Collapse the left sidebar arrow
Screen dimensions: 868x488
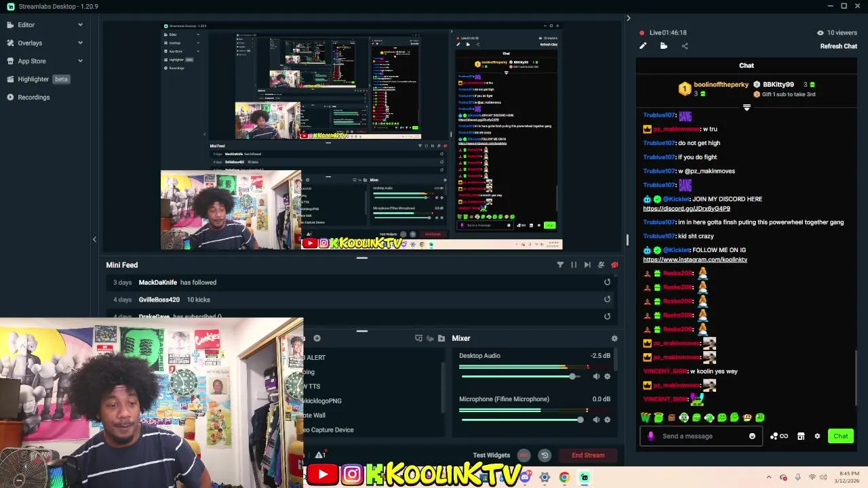point(94,239)
